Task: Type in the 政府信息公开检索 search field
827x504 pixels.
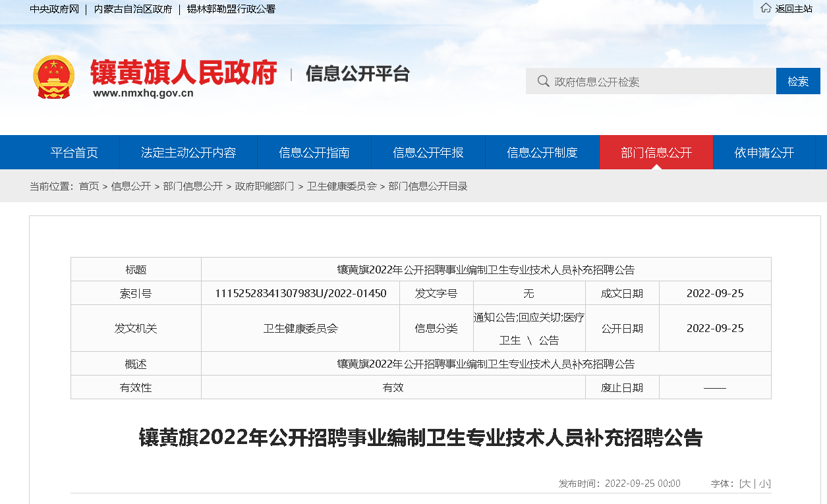Action: click(659, 81)
